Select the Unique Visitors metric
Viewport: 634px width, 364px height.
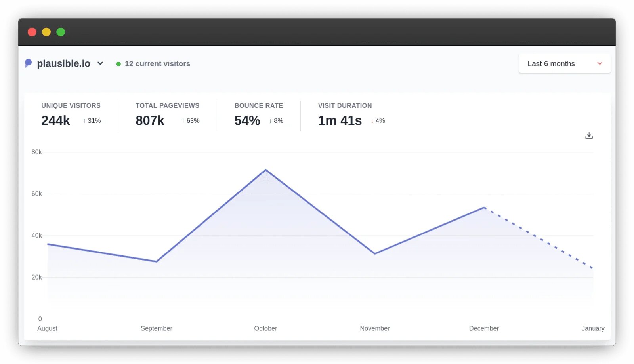tap(71, 115)
